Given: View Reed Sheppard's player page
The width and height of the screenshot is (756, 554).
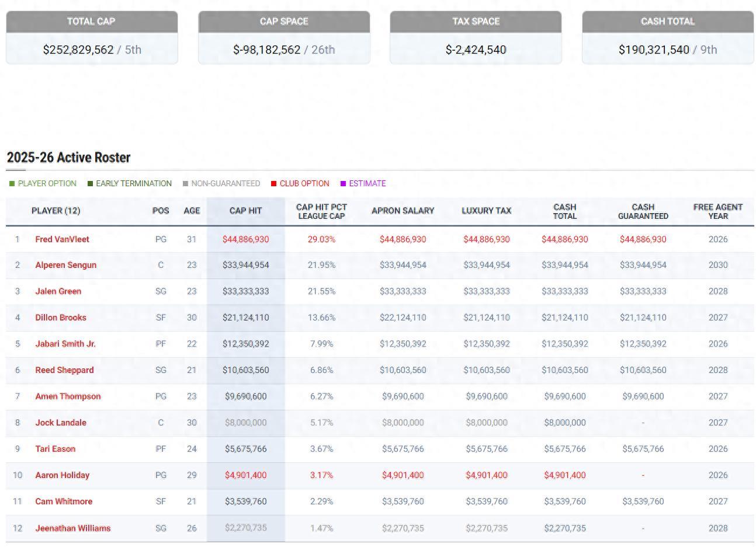Looking at the screenshot, I should 64,370.
